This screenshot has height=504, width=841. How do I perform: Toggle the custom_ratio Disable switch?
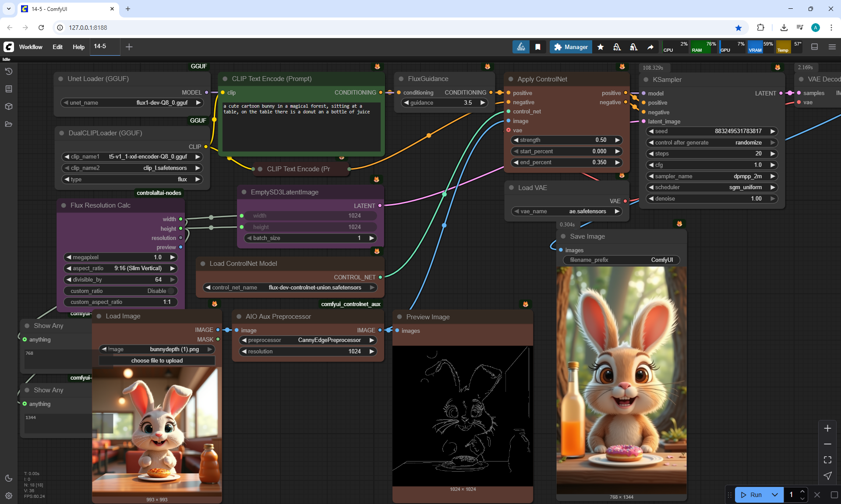point(171,291)
